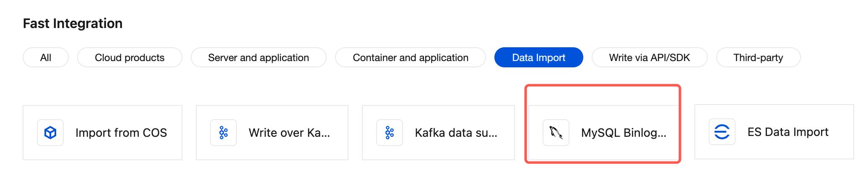Click the "Write over Ka..." label
This screenshot has width=868, height=169.
pos(289,133)
